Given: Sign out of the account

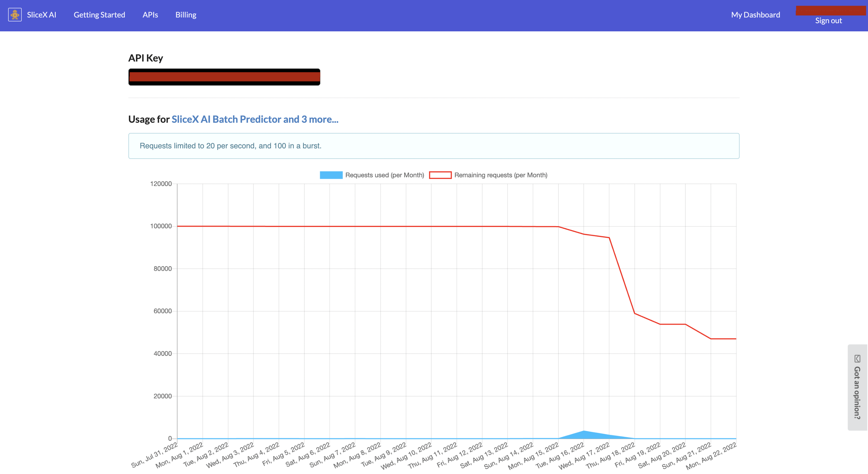Looking at the screenshot, I should [829, 21].
